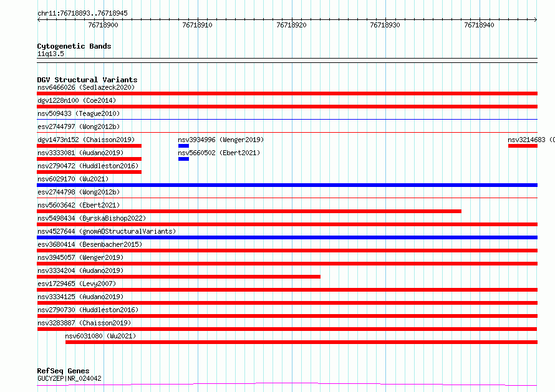Select the red bar under nsv5603642

(249, 211)
